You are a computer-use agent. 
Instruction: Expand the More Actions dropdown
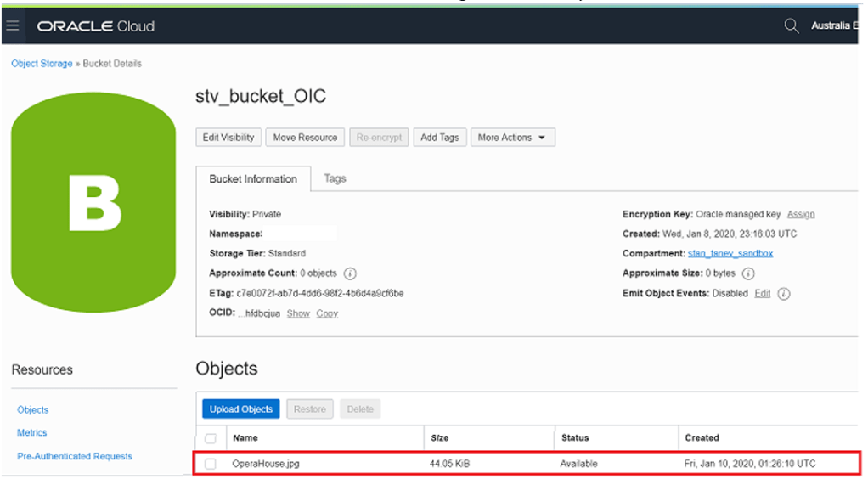click(512, 138)
